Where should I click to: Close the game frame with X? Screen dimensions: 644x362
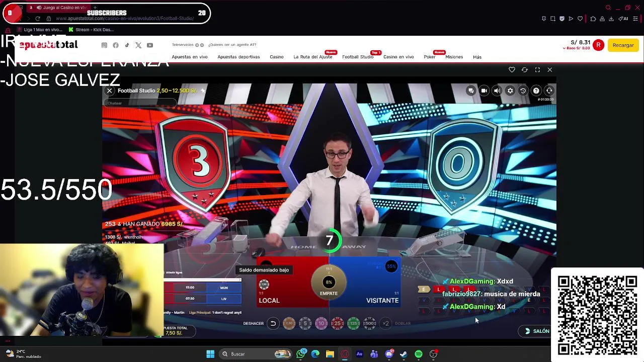(x=550, y=70)
